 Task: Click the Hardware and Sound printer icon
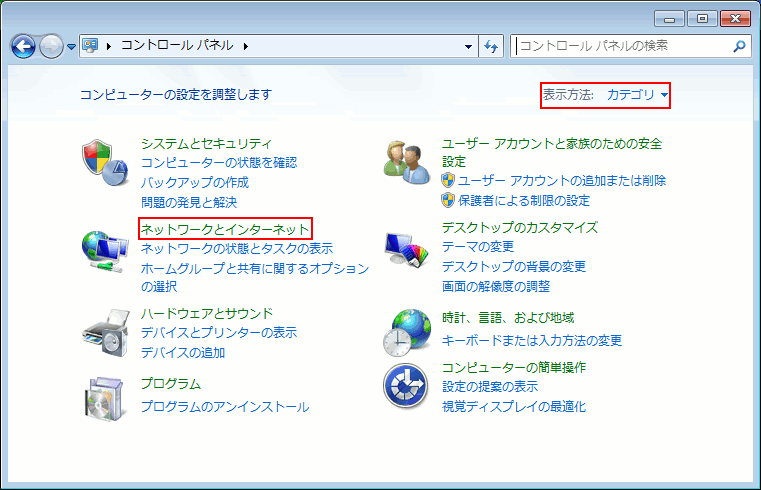pyautogui.click(x=104, y=333)
